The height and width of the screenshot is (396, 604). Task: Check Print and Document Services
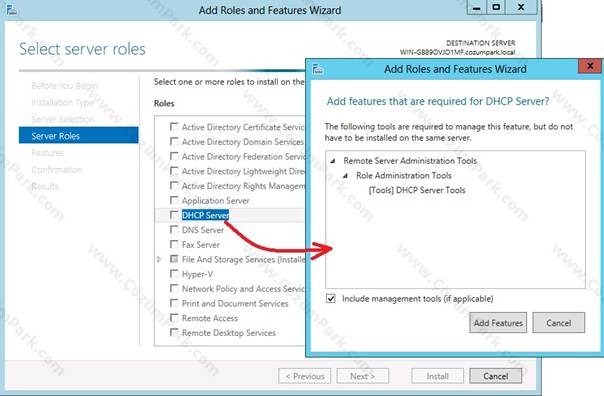coord(174,303)
